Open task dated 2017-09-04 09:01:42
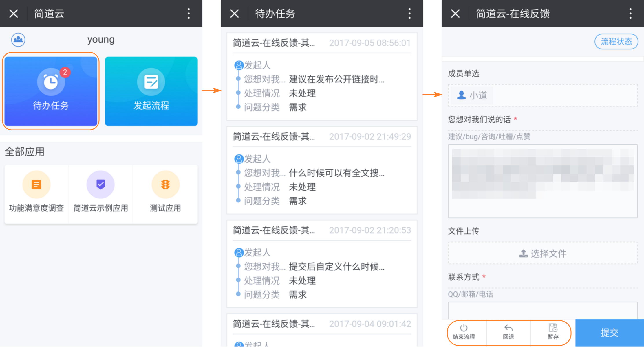The image size is (644, 347). tap(322, 331)
